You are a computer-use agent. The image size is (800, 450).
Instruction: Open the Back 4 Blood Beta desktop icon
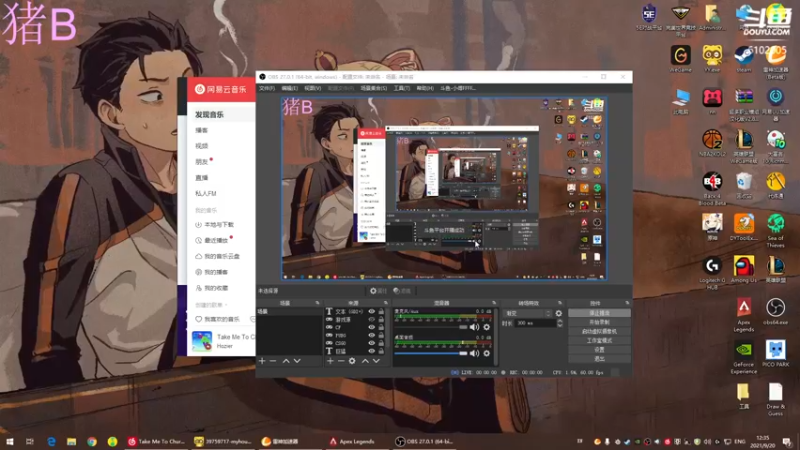tap(712, 189)
